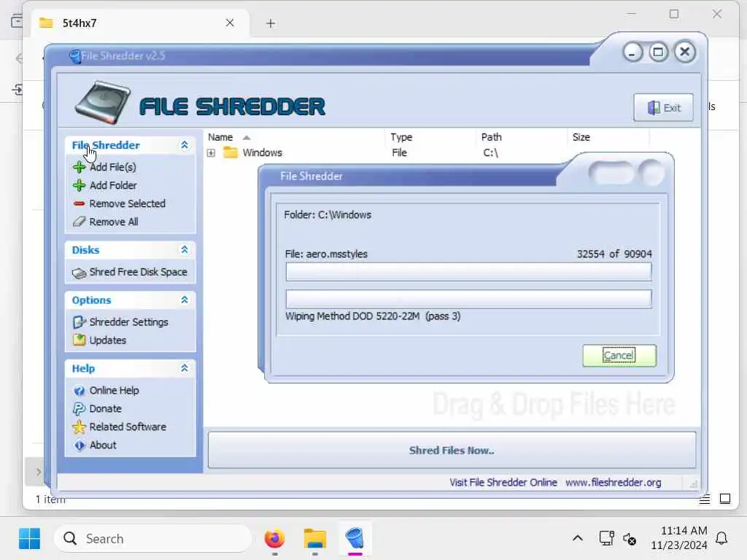Cancel the shredding operation
Screen dimensions: 747x560
(619, 355)
